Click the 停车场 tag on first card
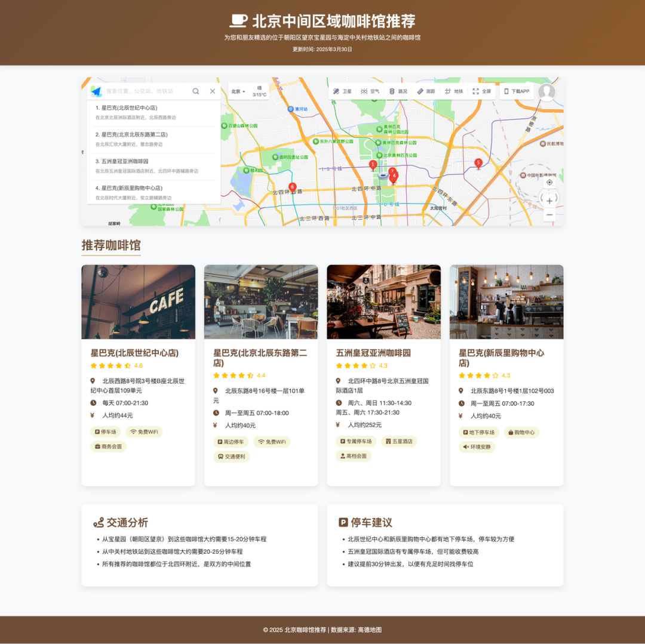 tap(105, 432)
